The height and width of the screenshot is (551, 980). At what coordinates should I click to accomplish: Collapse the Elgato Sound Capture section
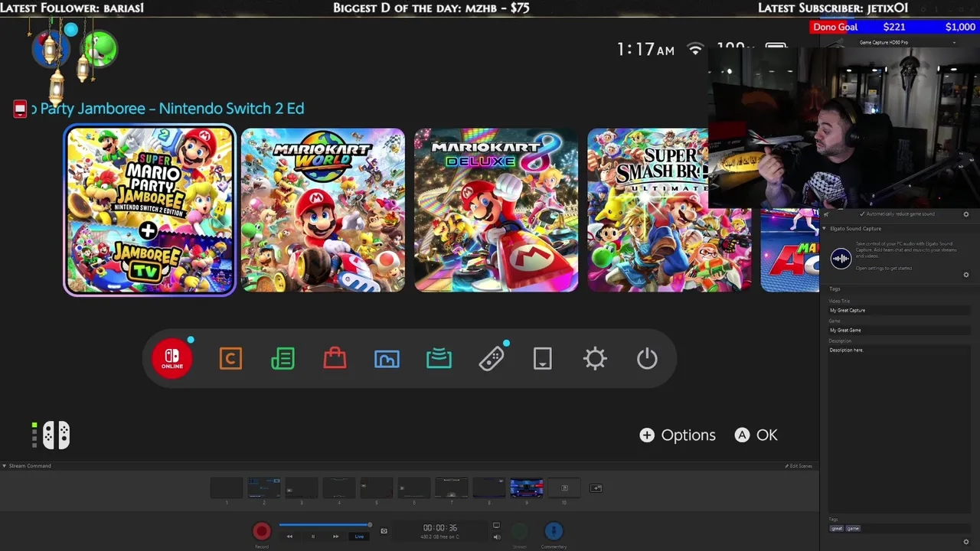coord(825,229)
